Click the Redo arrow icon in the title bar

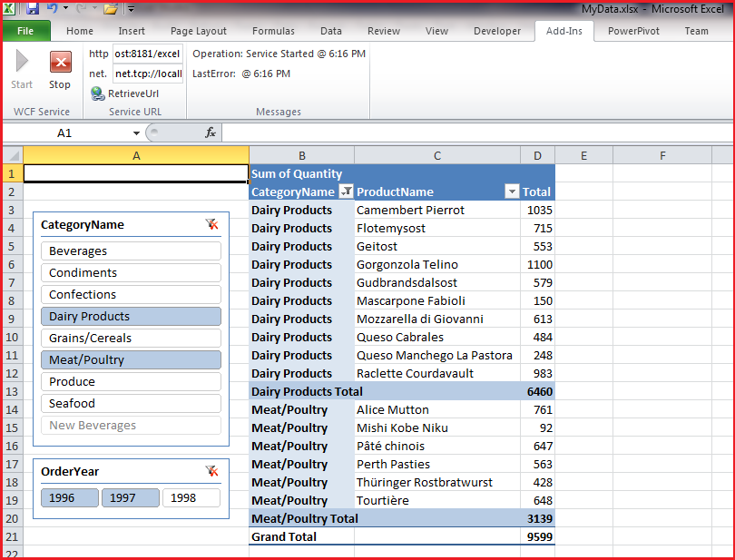click(81, 8)
